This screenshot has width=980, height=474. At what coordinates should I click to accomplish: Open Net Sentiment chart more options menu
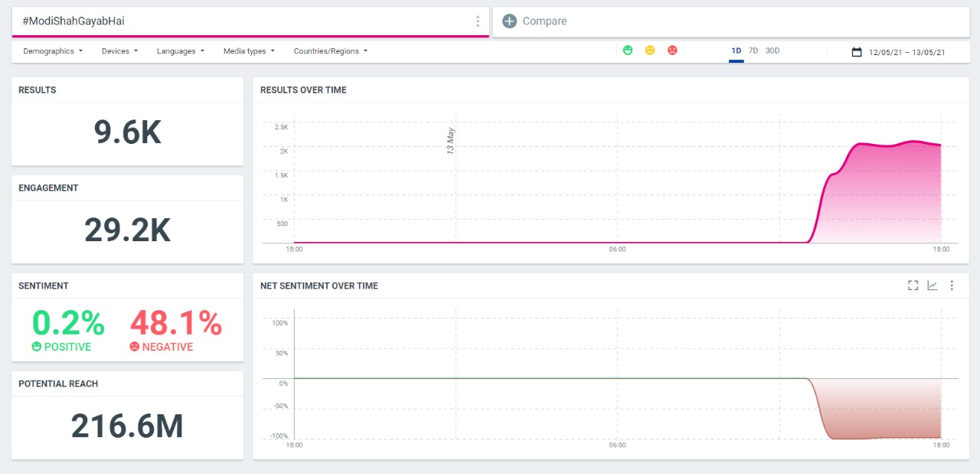pyautogui.click(x=952, y=286)
